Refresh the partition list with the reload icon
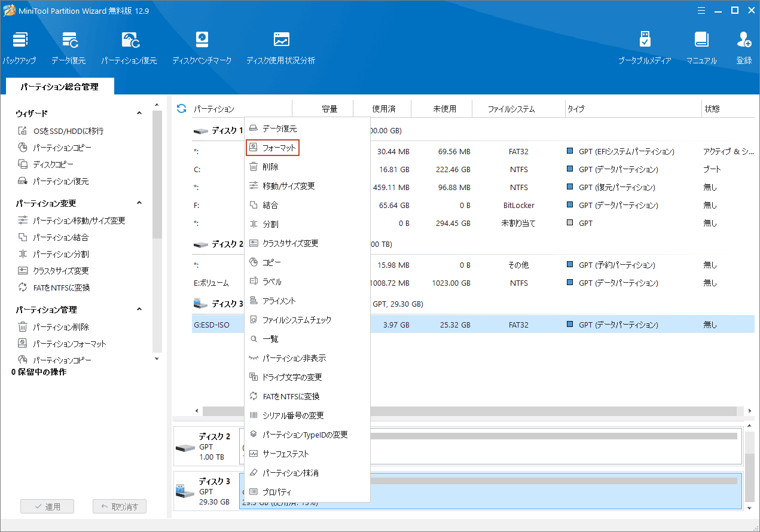 [x=181, y=109]
